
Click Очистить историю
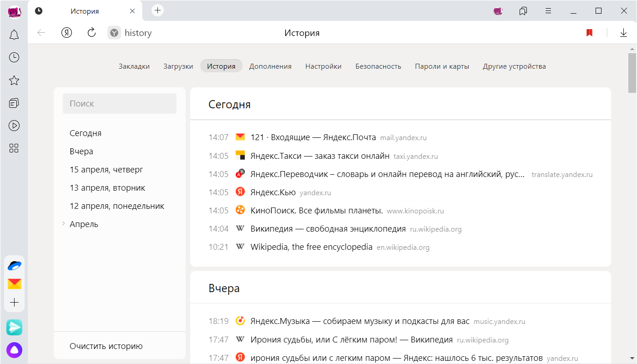pos(106,346)
